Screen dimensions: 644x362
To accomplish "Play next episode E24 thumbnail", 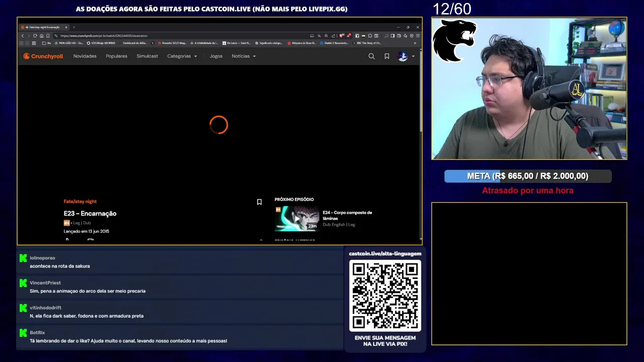I will coord(297,219).
